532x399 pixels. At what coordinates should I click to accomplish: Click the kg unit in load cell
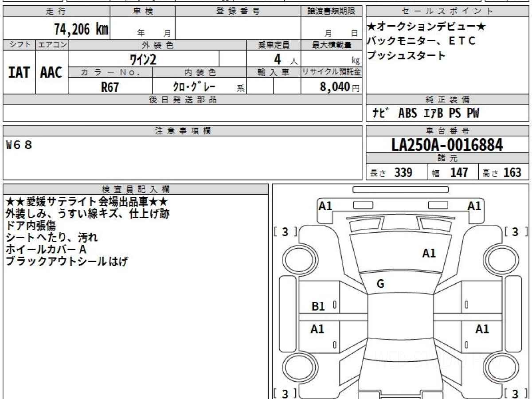point(356,62)
